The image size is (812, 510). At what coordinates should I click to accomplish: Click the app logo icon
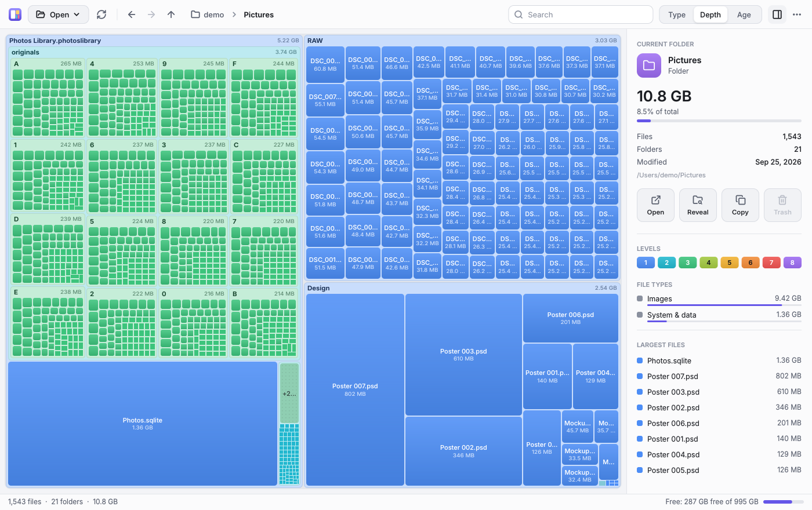(x=15, y=14)
